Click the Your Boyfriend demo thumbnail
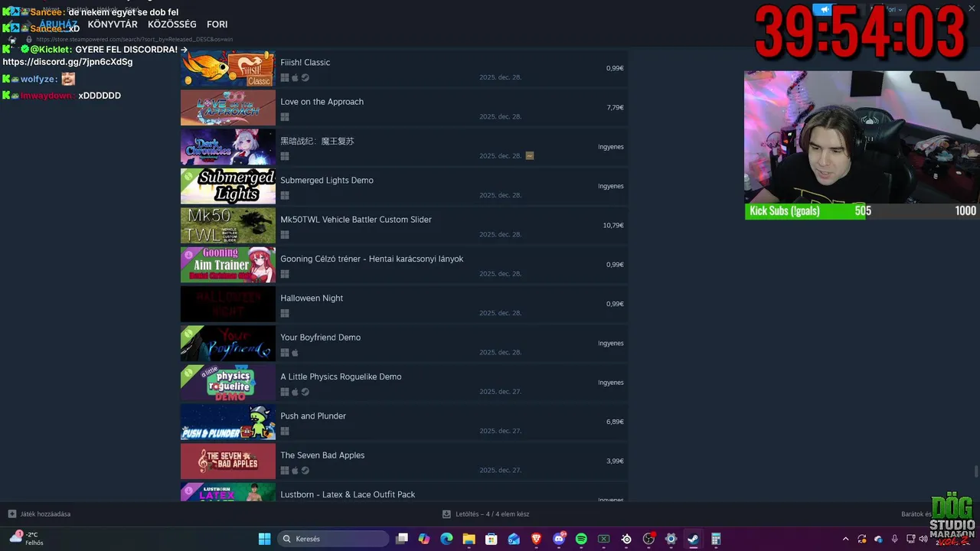The width and height of the screenshot is (980, 551). pyautogui.click(x=228, y=344)
